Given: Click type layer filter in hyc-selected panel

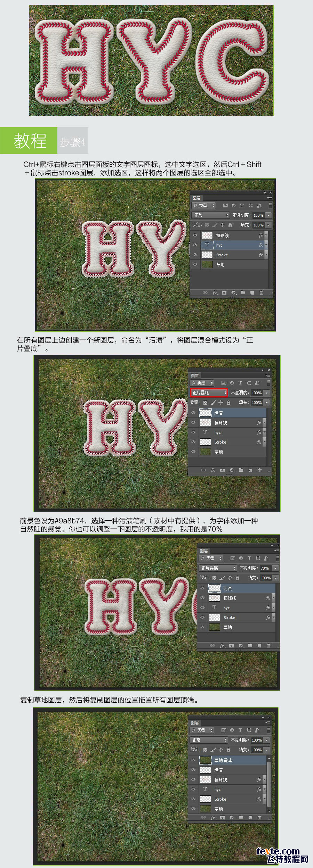Looking at the screenshot, I should coord(242,206).
